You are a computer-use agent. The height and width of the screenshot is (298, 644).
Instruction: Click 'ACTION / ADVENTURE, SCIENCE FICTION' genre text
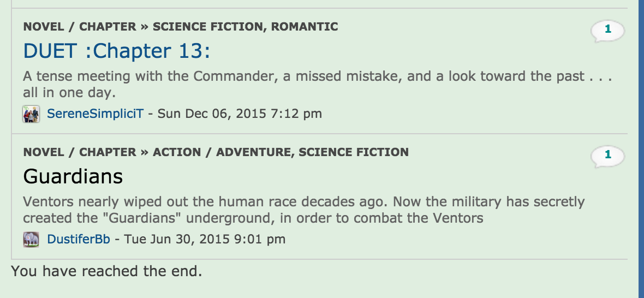pyautogui.click(x=281, y=152)
